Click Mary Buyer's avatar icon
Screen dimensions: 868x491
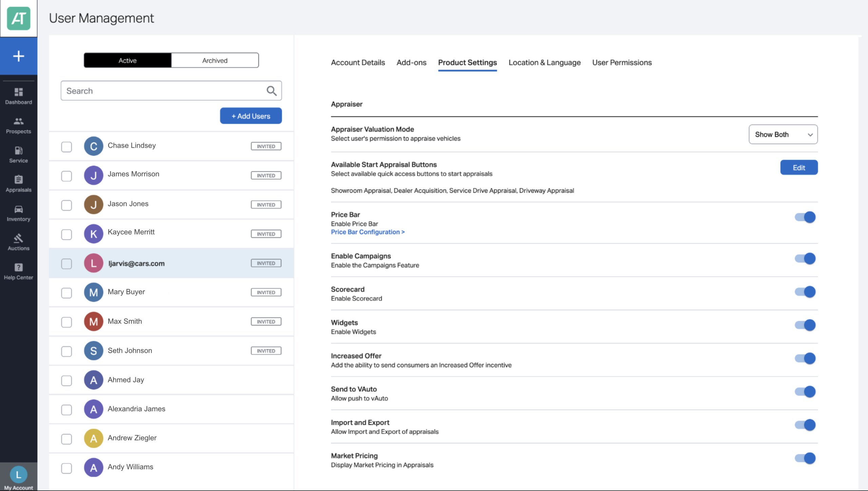(x=94, y=292)
